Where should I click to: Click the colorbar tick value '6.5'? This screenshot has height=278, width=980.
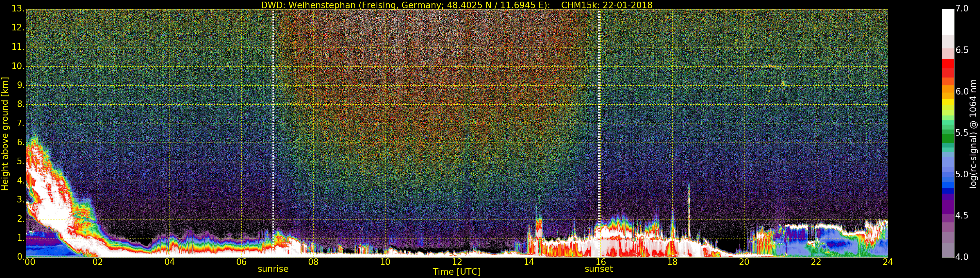coord(962,50)
